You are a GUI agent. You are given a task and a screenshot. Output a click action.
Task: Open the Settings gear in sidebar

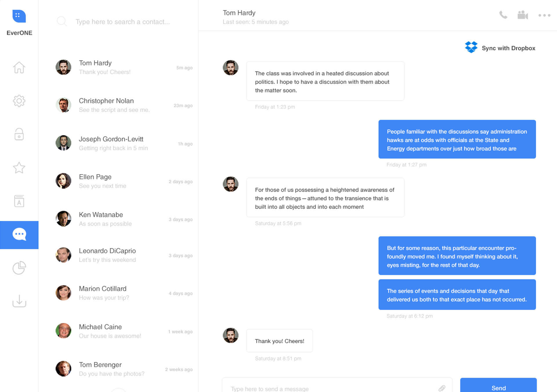point(19,101)
